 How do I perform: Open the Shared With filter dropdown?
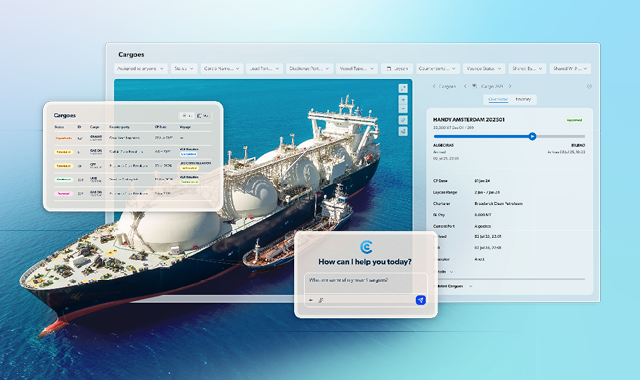(x=570, y=69)
